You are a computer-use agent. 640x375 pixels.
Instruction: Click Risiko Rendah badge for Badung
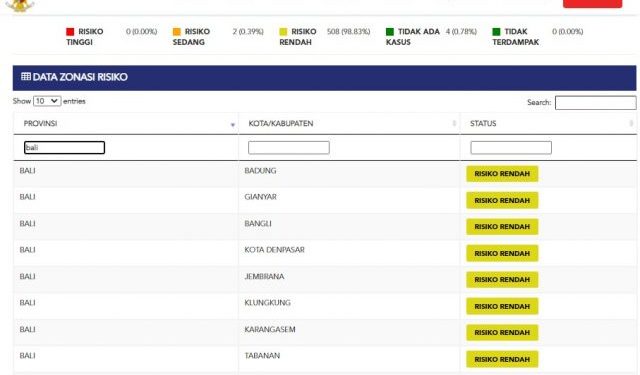[502, 174]
